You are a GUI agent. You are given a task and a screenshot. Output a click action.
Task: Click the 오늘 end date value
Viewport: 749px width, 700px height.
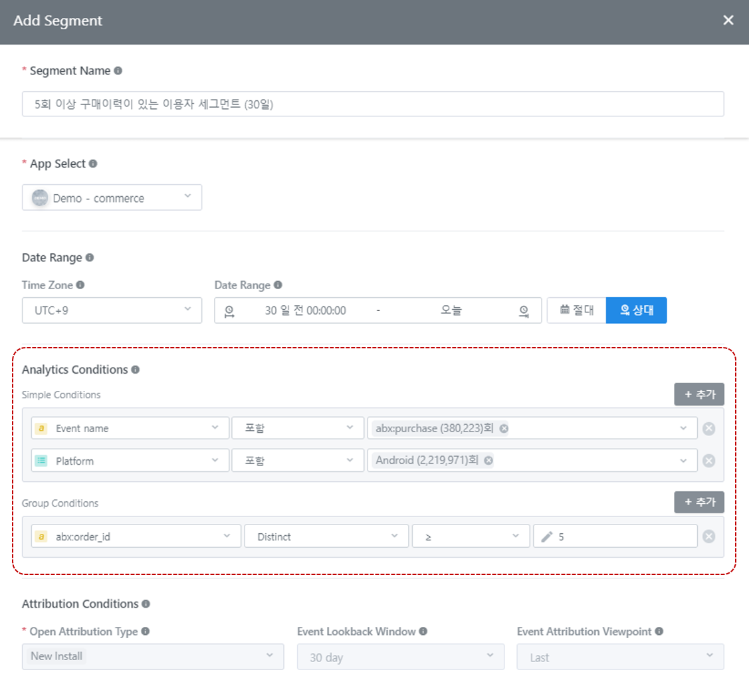(x=451, y=310)
